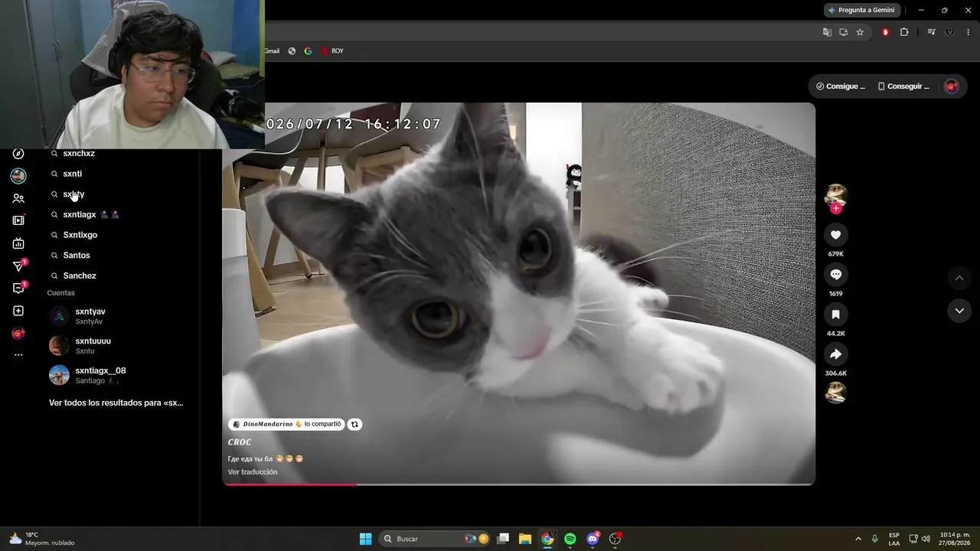Follow the creator with the red plus badge
This screenshot has height=551, width=980.
coord(835,208)
